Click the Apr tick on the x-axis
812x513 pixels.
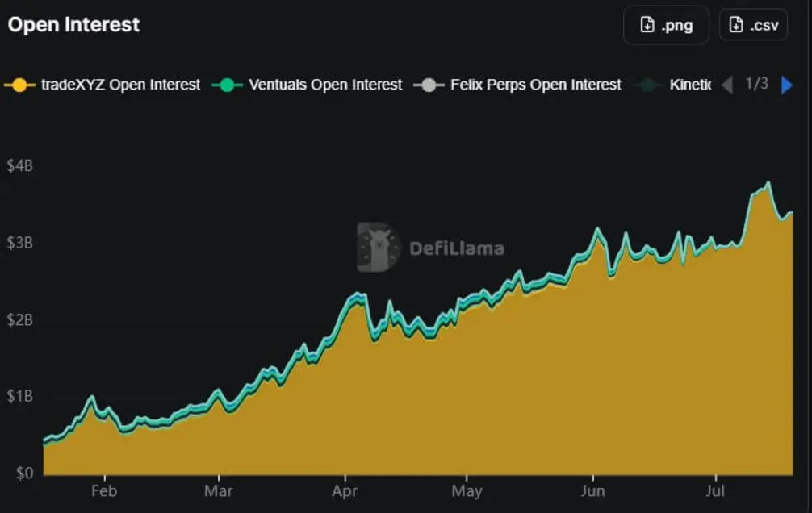[x=345, y=490]
